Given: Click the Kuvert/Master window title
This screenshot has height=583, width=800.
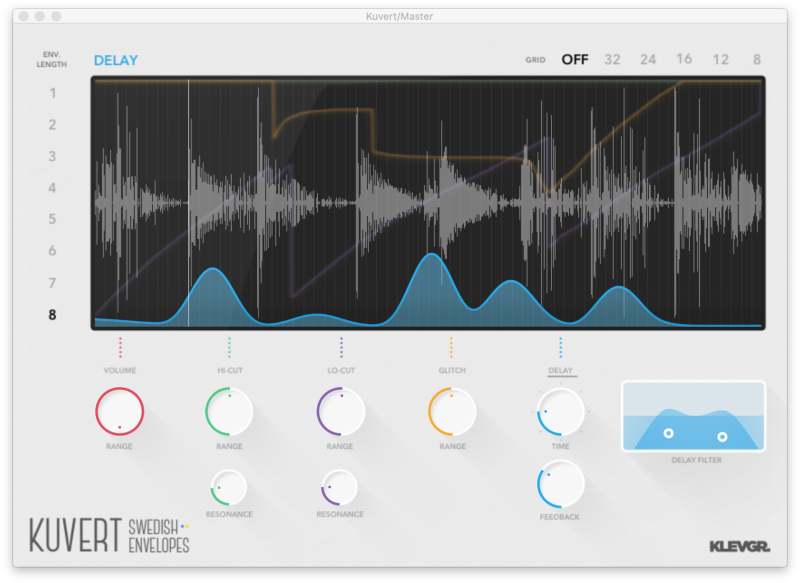Looking at the screenshot, I should click(399, 16).
